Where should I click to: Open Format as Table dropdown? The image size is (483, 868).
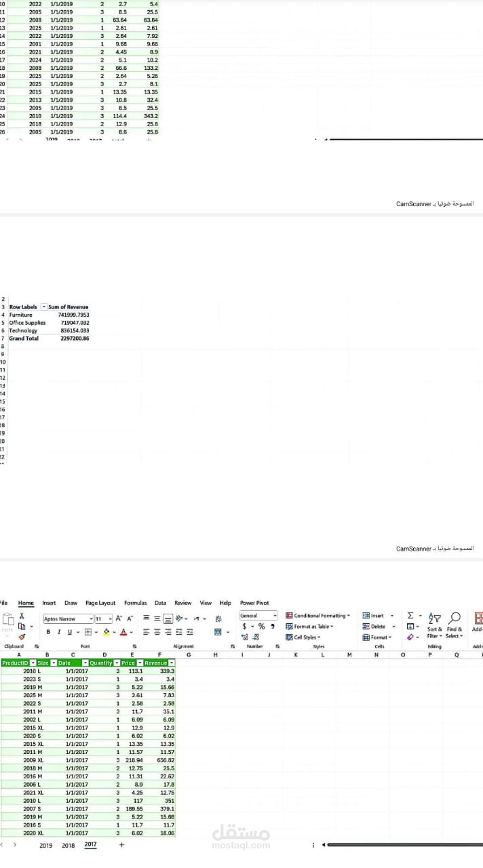(x=310, y=627)
